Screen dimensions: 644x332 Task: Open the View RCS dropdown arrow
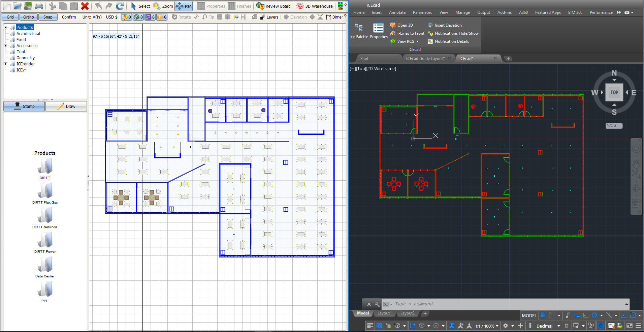[x=418, y=41]
